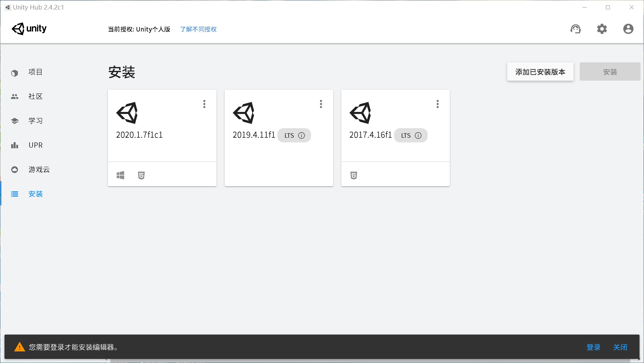Screen dimensions: 644x363
Task: Click the LTS info icon for 2017.4.16f1
Action: (418, 135)
